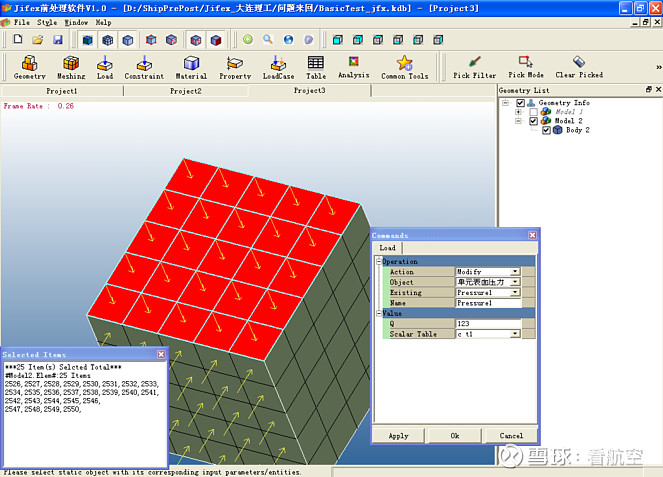Open the Object dropdown

click(515, 282)
